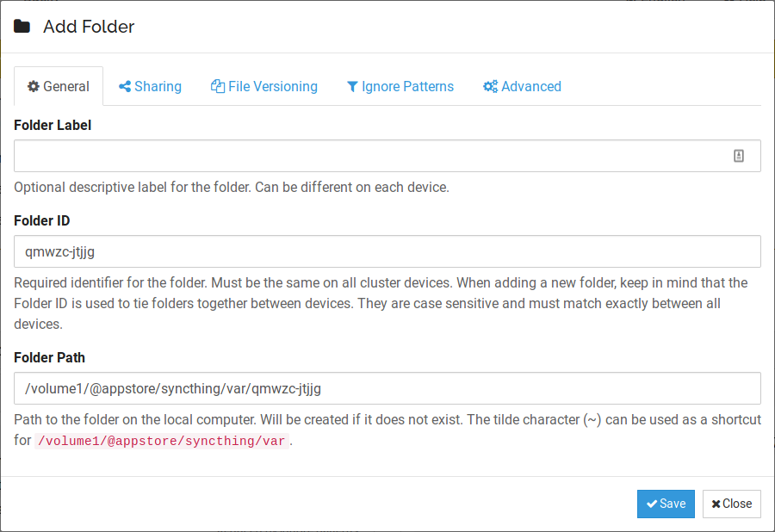
Task: Click into the Folder ID field
Action: (387, 251)
